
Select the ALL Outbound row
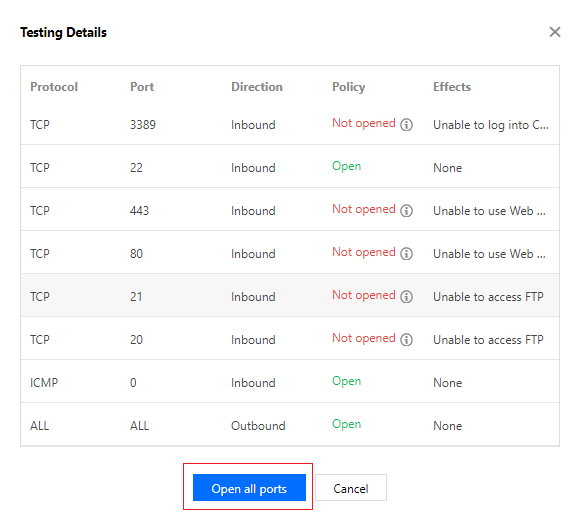(290, 425)
